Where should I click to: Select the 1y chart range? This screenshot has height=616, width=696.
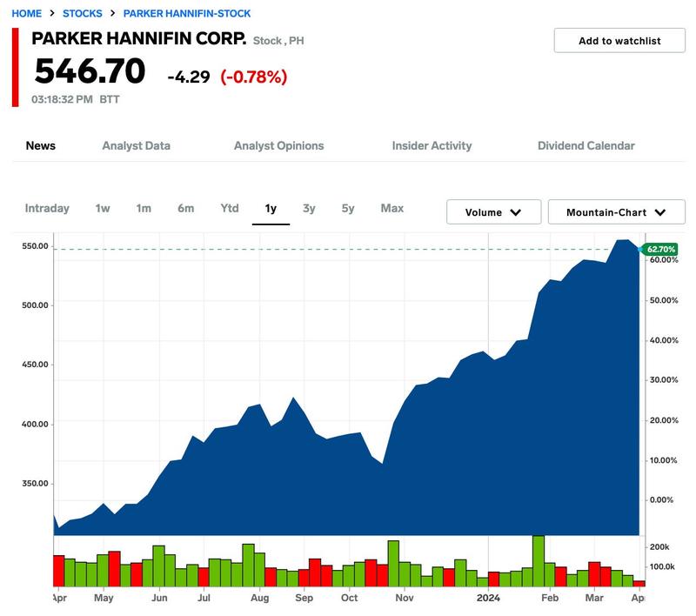coord(271,208)
